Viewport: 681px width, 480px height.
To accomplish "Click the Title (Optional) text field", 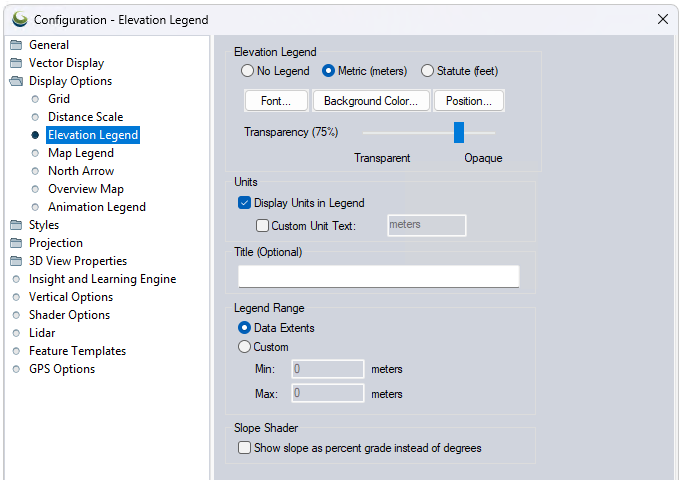I will point(378,276).
